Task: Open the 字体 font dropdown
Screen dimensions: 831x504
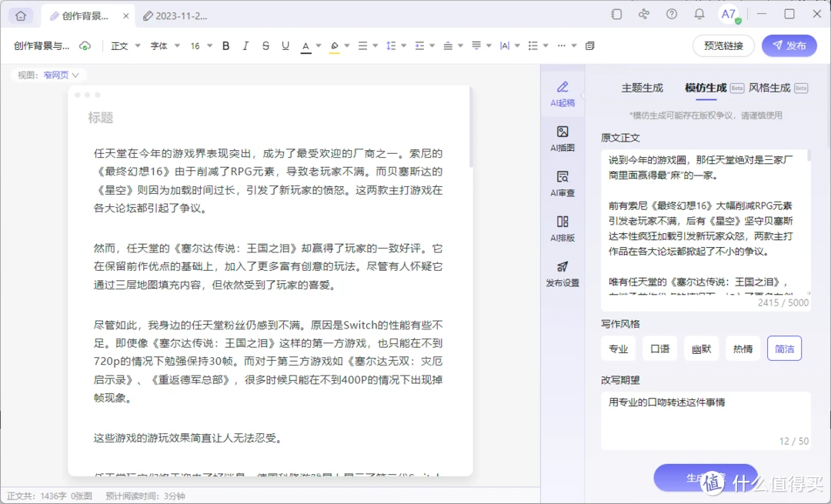Action: (x=165, y=46)
